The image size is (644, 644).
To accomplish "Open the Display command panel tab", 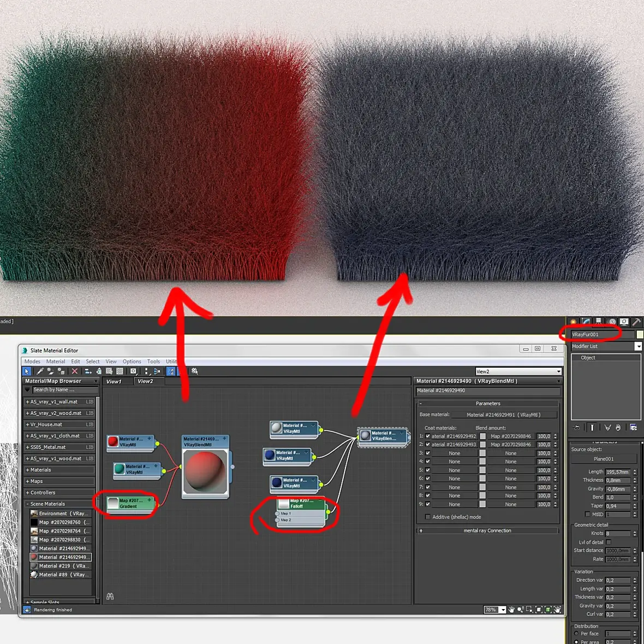I will (x=624, y=321).
